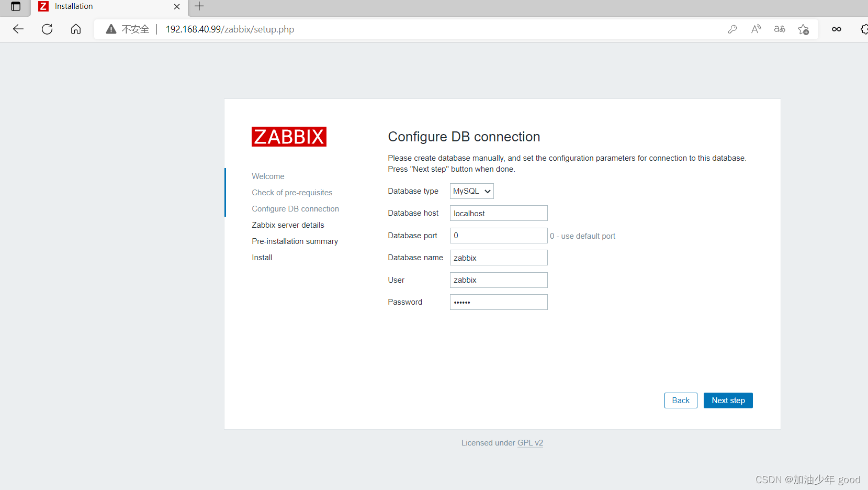Open the Database type MySQL dropdown
The width and height of the screenshot is (868, 490).
tap(472, 191)
